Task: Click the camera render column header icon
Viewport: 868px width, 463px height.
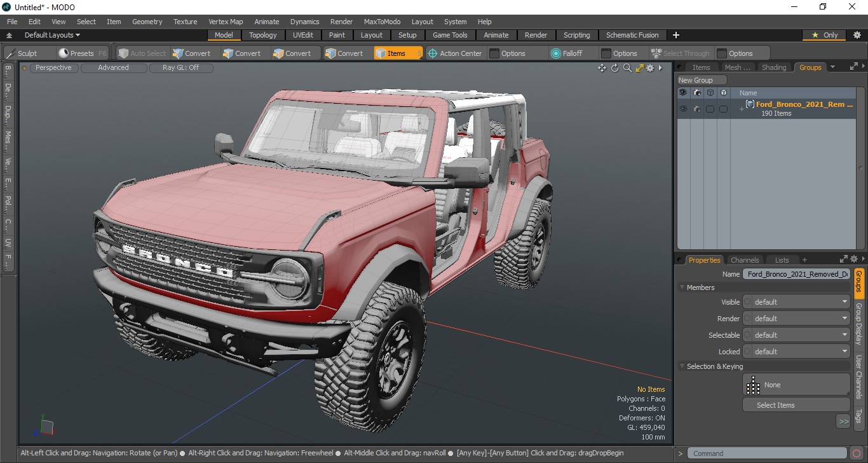Action: click(697, 93)
